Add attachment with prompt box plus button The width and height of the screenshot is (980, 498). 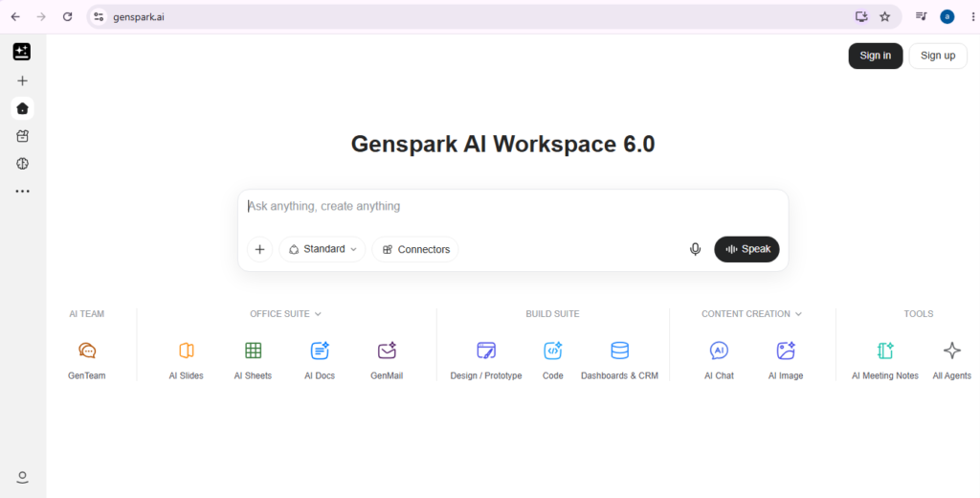pos(260,250)
